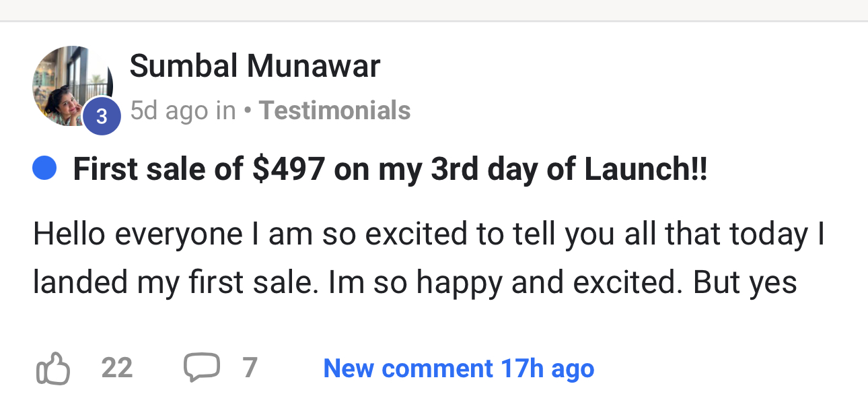This screenshot has height=419, width=868.
Task: Open Sumbal Munawar's profile by name
Action: [x=254, y=66]
